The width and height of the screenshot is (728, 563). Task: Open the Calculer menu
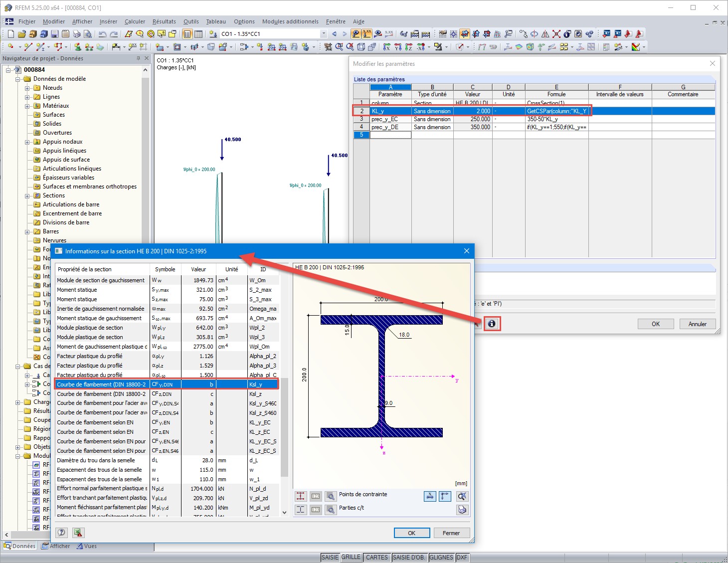[x=135, y=21]
